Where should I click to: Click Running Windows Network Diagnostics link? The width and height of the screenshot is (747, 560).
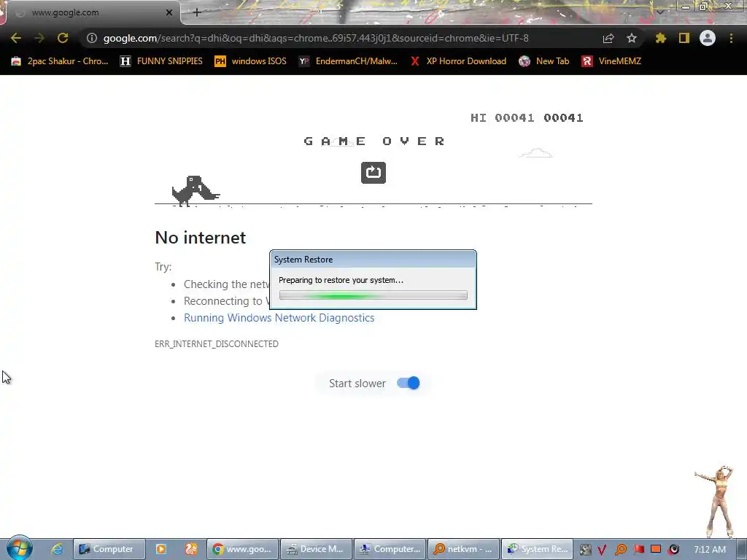click(279, 318)
